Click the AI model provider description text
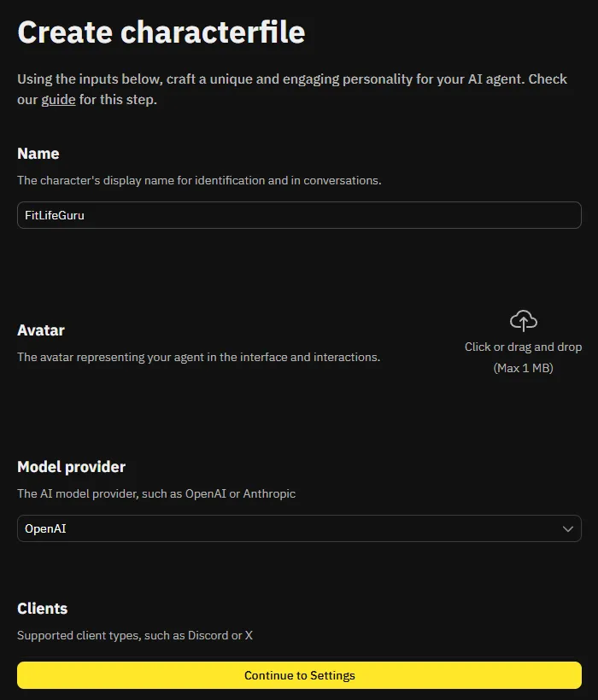The height and width of the screenshot is (700, 598). (x=156, y=493)
